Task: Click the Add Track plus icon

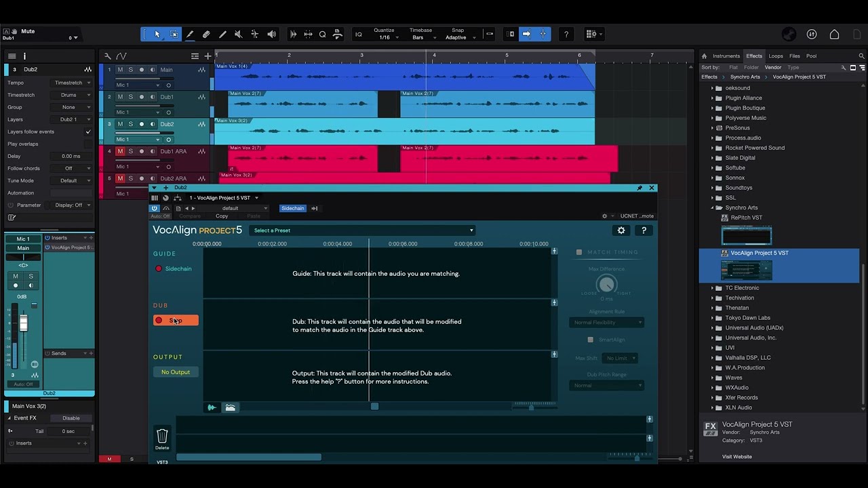Action: (x=208, y=56)
